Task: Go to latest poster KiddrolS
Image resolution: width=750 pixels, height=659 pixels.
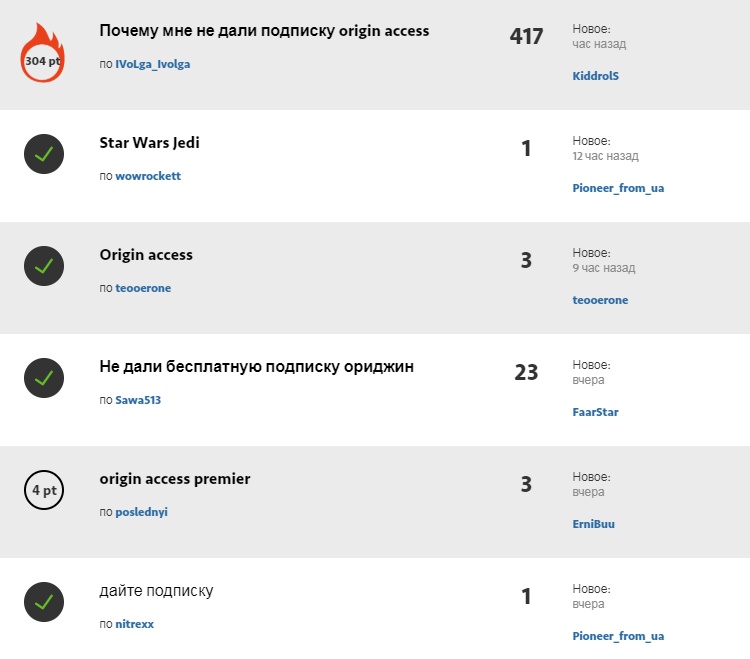Action: coord(596,76)
